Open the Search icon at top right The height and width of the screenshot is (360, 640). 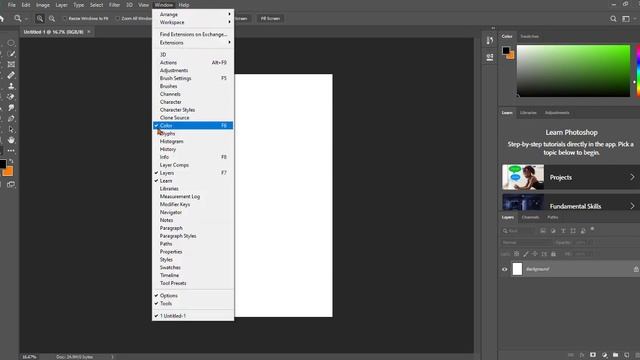[x=613, y=18]
